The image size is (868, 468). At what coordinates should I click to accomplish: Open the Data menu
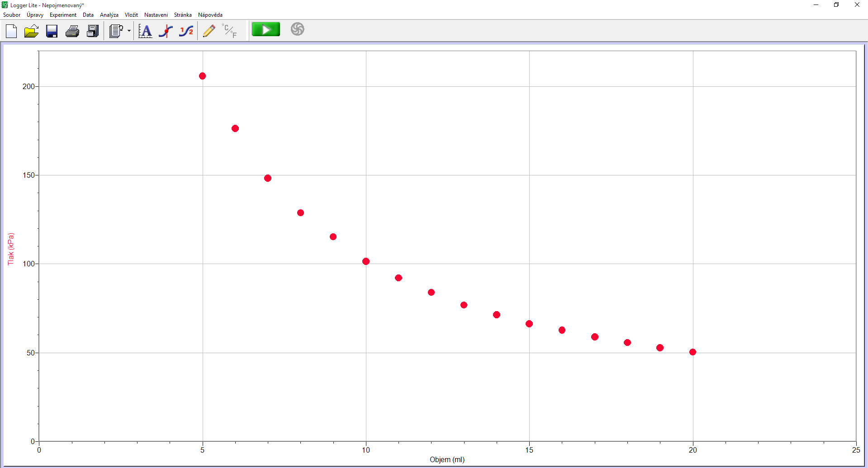88,15
